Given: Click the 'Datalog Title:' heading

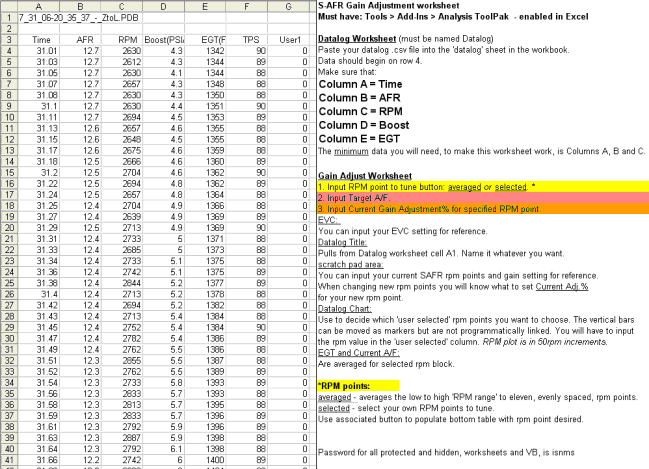Looking at the screenshot, I should [342, 242].
